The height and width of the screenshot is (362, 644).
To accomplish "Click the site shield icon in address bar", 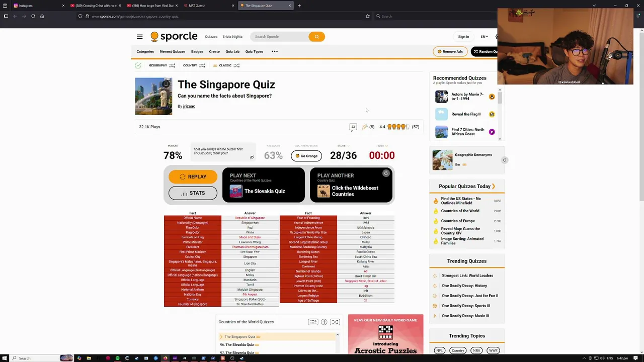I will (x=80, y=16).
